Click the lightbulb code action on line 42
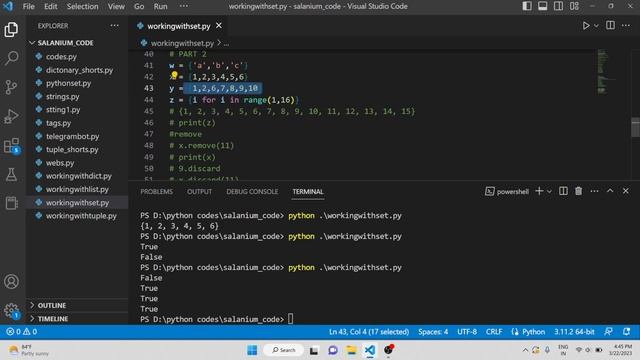Viewport: 640px width, 360px height. (x=174, y=75)
